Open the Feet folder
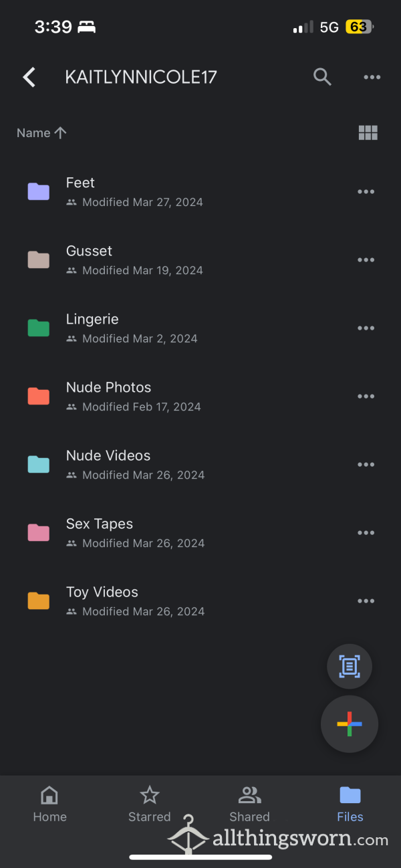 click(x=200, y=192)
